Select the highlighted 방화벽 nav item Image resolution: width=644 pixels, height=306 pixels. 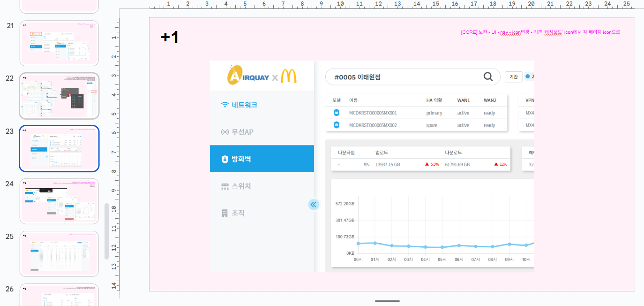(262, 159)
